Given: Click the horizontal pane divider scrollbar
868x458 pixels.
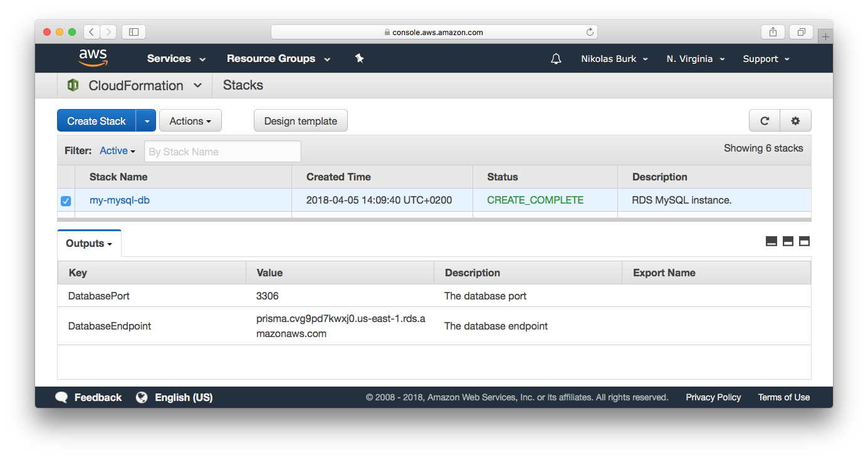Looking at the screenshot, I should (x=434, y=219).
